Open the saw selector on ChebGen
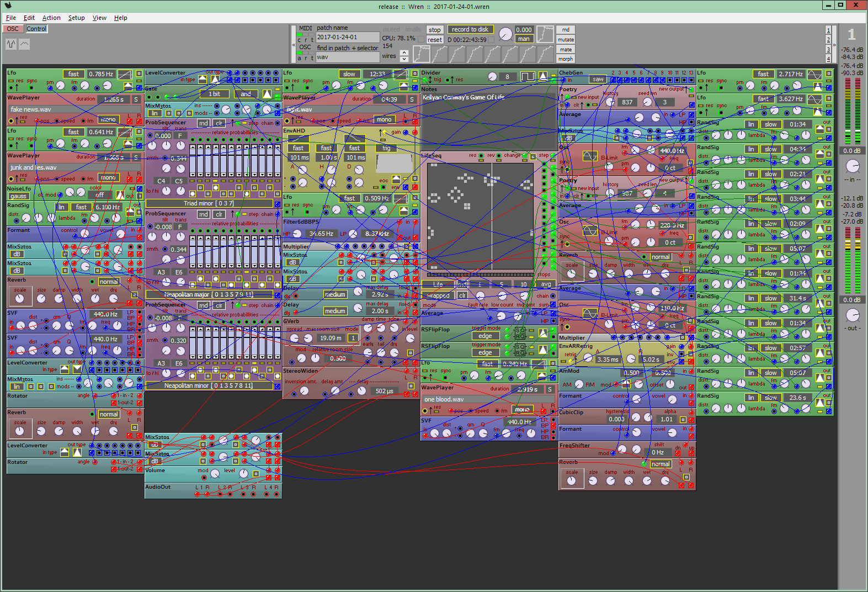868x592 pixels. (x=598, y=80)
